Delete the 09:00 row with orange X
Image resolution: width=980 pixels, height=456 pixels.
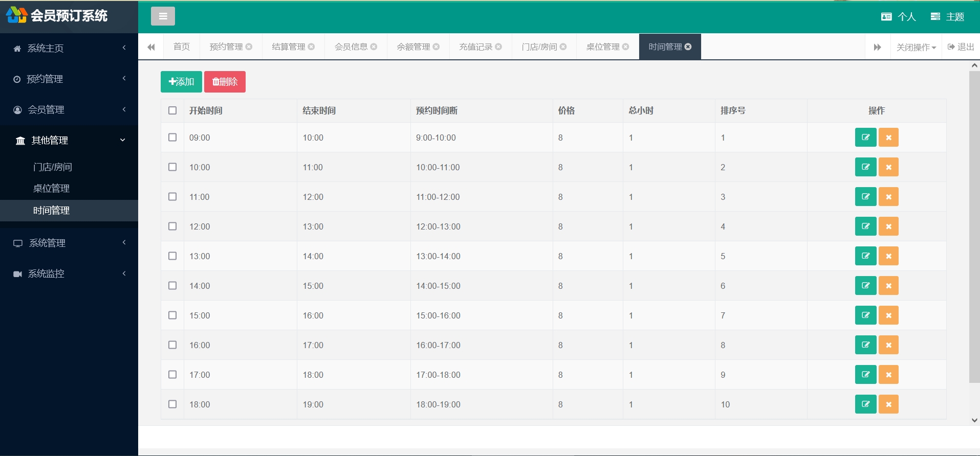pos(888,138)
